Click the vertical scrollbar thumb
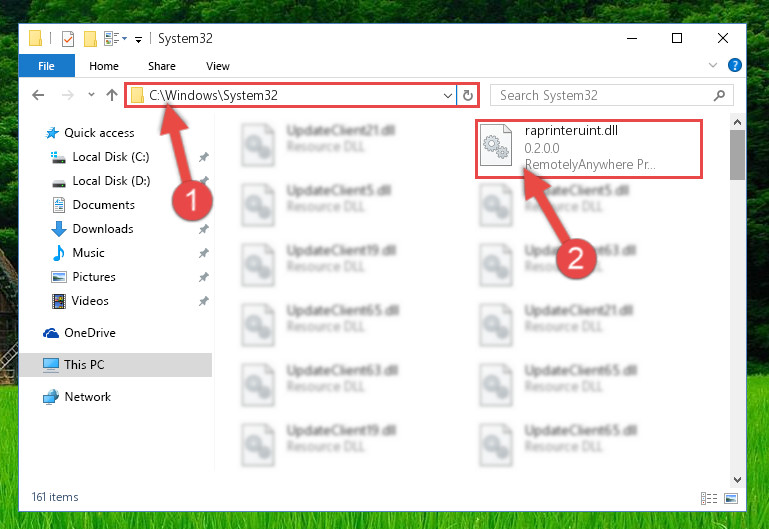 click(737, 155)
